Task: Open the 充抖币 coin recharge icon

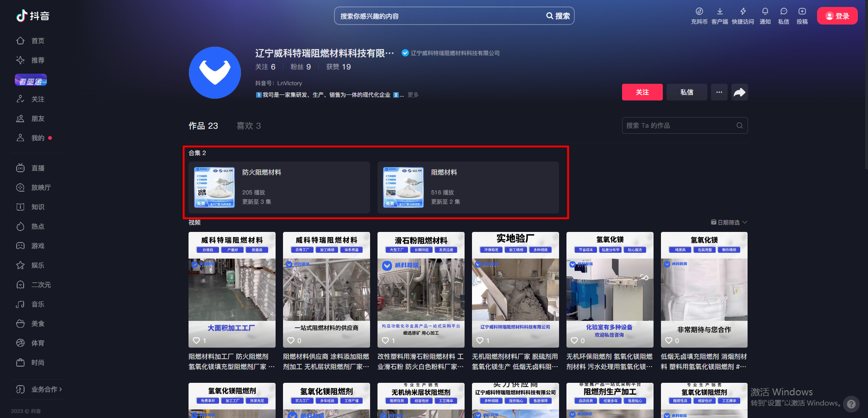Action: click(699, 12)
